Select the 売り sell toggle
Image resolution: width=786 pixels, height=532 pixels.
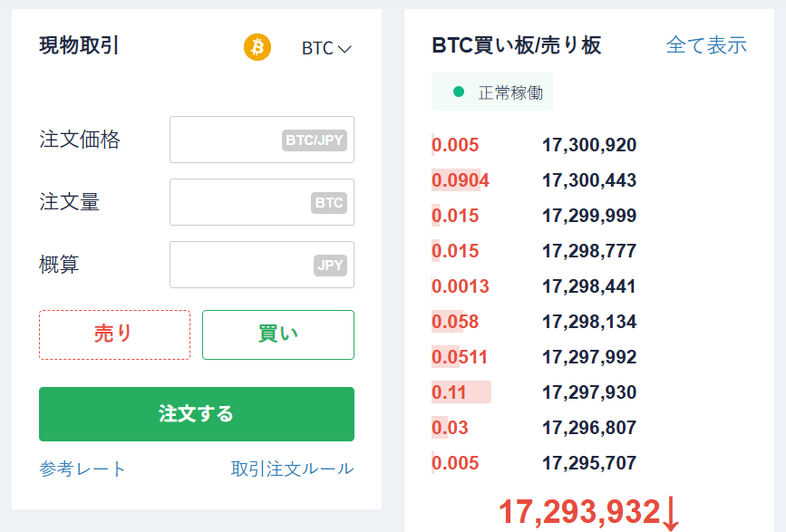(115, 334)
